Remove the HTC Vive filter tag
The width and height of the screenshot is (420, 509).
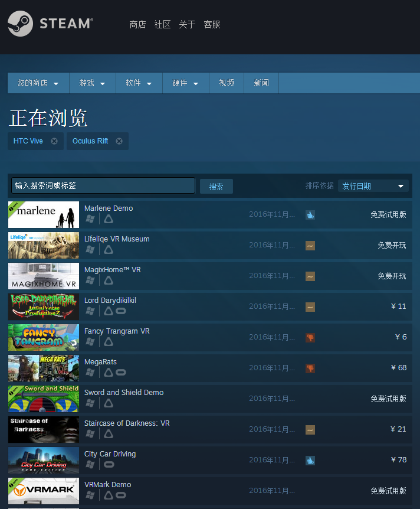(x=54, y=141)
